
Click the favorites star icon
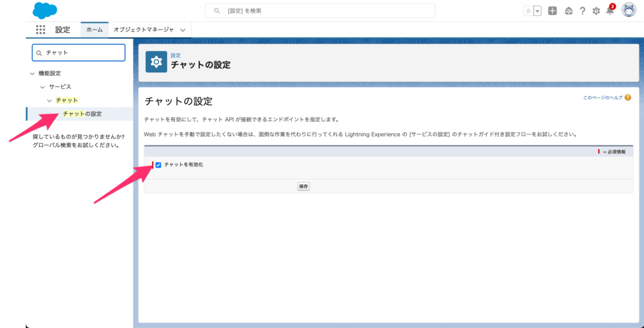528,11
